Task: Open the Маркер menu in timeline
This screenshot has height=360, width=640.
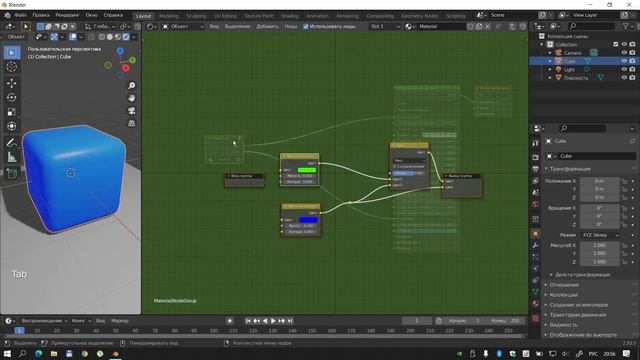Action: 120,321
